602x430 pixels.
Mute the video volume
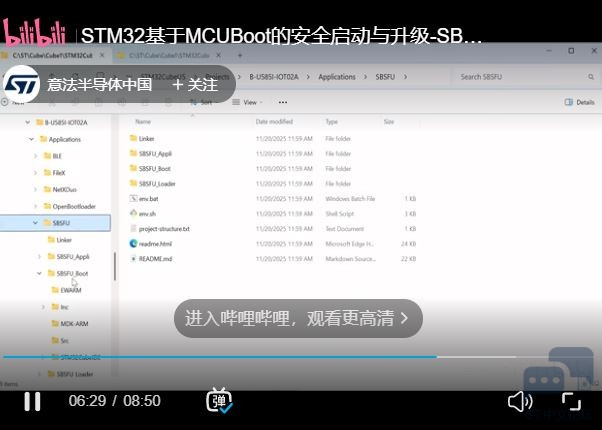[x=520, y=402]
